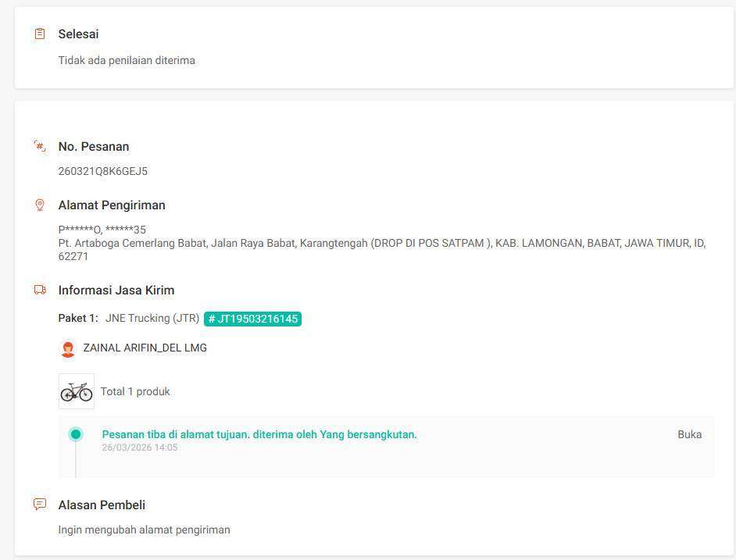Viewport: 736px width, 560px height.
Task: Click the order number hash icon
Action: 40,146
